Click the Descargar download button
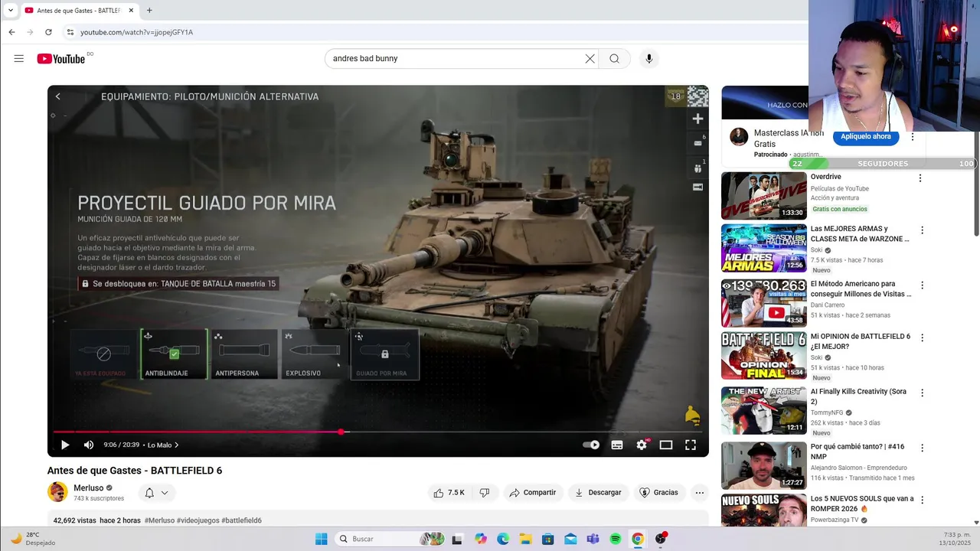The height and width of the screenshot is (551, 980). click(x=598, y=493)
